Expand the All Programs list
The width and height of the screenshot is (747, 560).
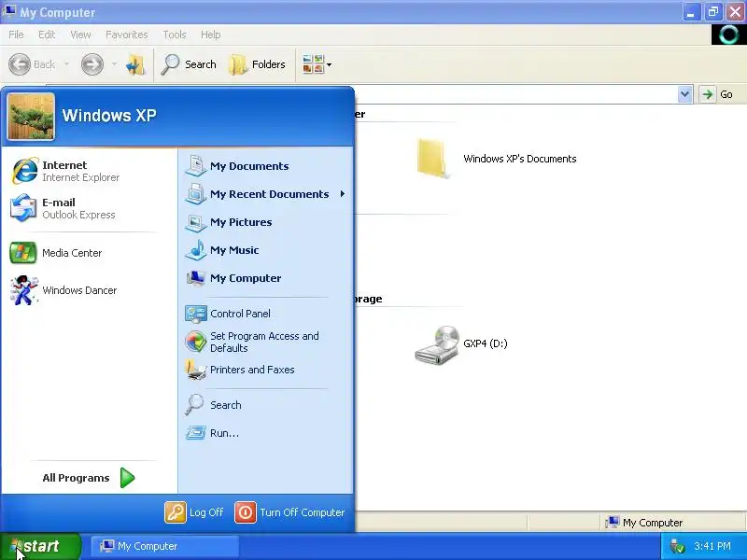89,478
